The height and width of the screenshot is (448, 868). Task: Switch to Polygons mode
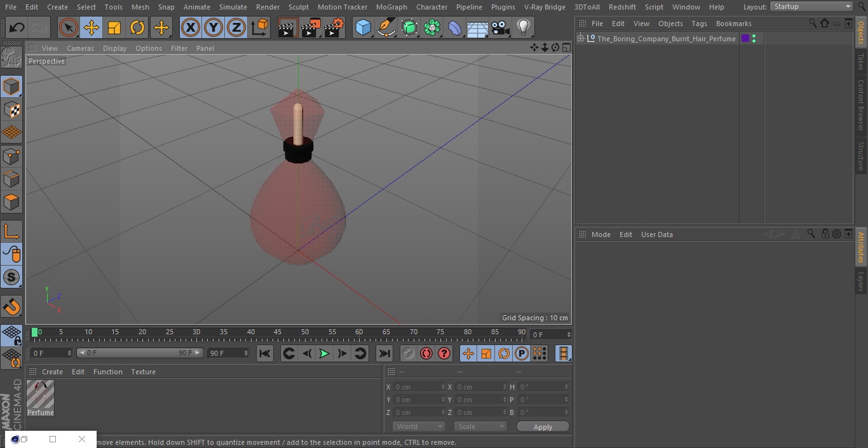pos(11,202)
